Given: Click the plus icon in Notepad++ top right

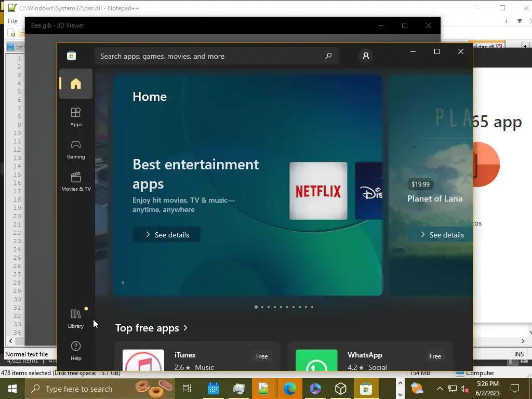Looking at the screenshot, I should point(506,21).
